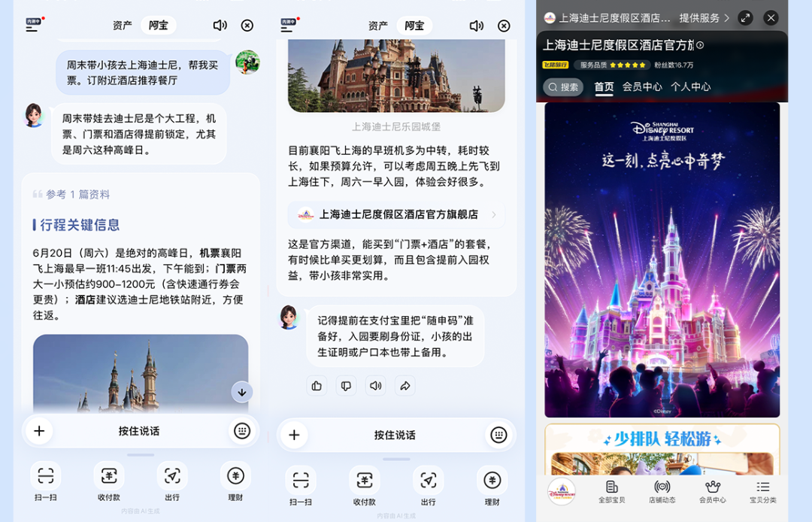Open the 少排队 轻松游 promo banner
Image resolution: width=812 pixels, height=522 pixels.
[662, 450]
